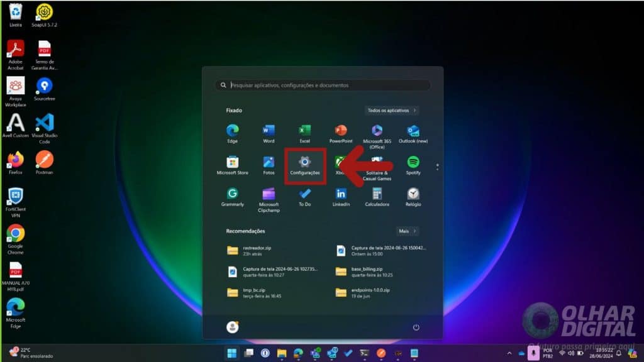Click the Solitaire & Casual Games label

(377, 176)
